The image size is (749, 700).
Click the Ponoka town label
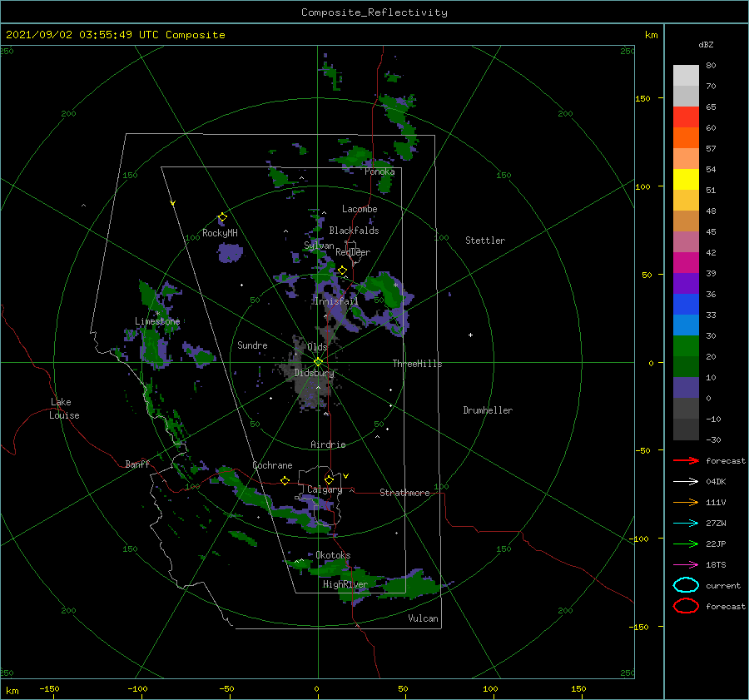379,171
